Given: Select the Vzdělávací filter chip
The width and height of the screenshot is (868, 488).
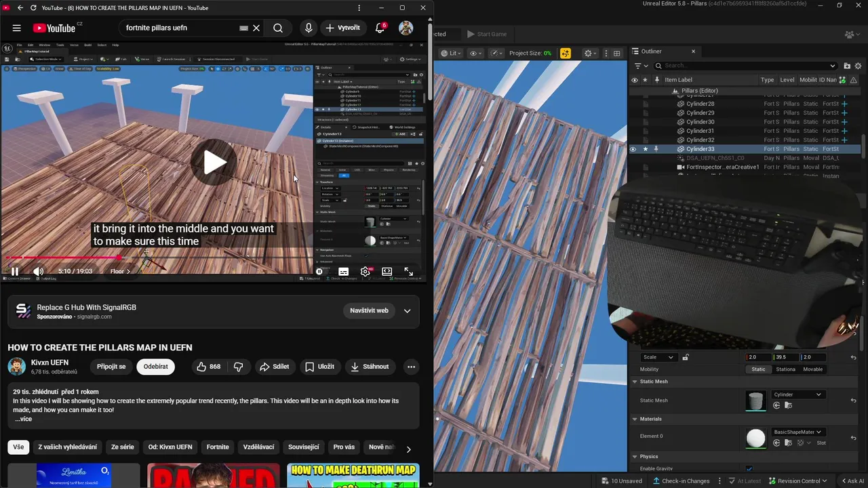Looking at the screenshot, I should pyautogui.click(x=258, y=447).
